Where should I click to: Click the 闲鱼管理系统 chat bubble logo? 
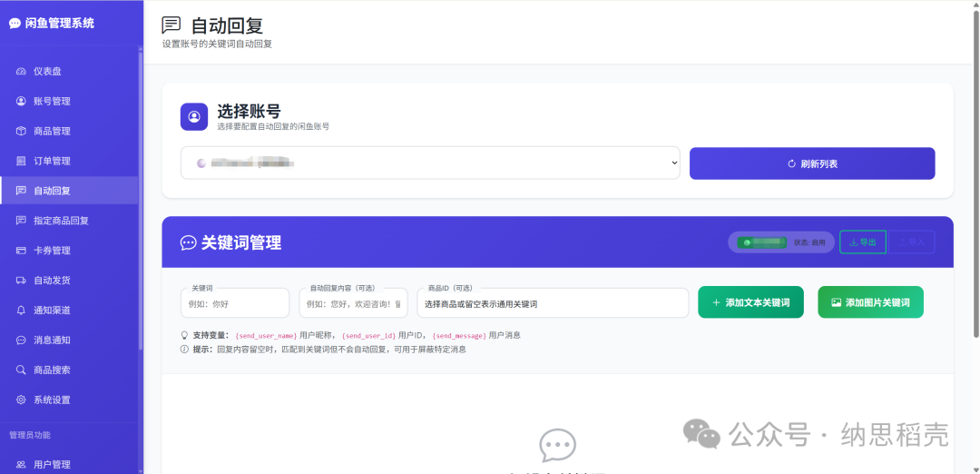coord(15,24)
